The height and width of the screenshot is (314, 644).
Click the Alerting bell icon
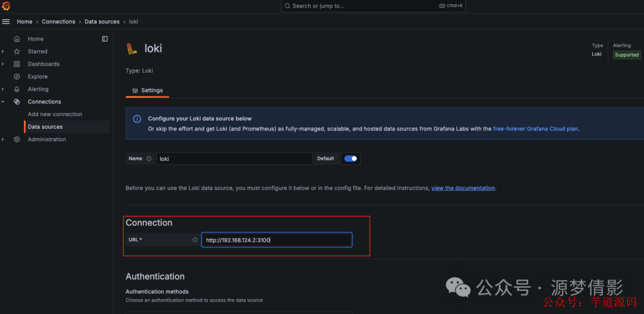(x=17, y=89)
